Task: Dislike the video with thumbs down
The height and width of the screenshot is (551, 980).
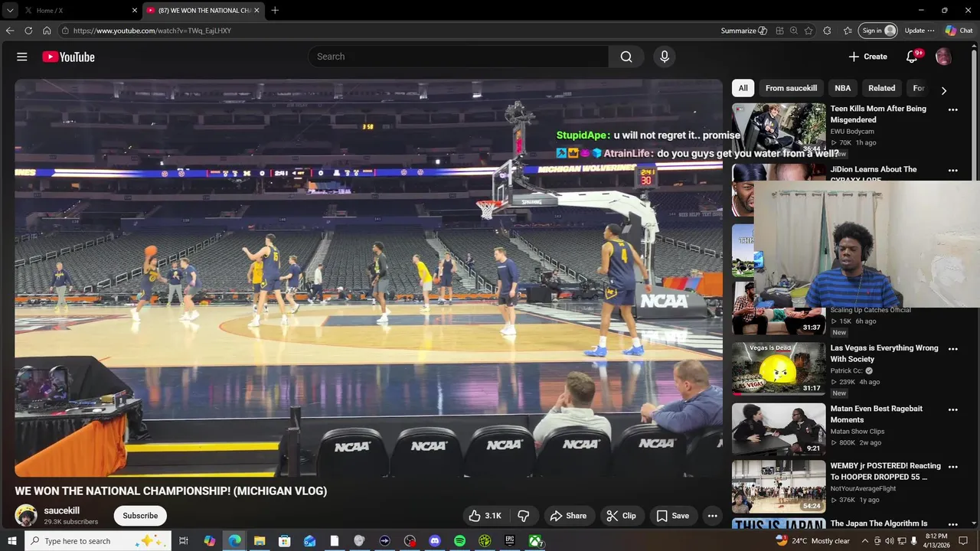Action: click(524, 516)
